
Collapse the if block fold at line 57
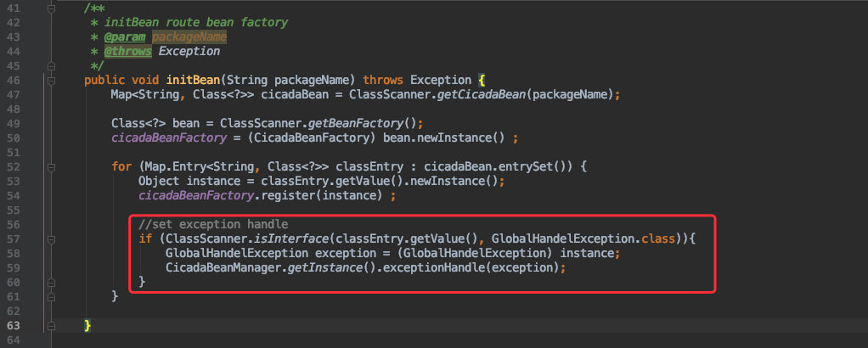52,239
